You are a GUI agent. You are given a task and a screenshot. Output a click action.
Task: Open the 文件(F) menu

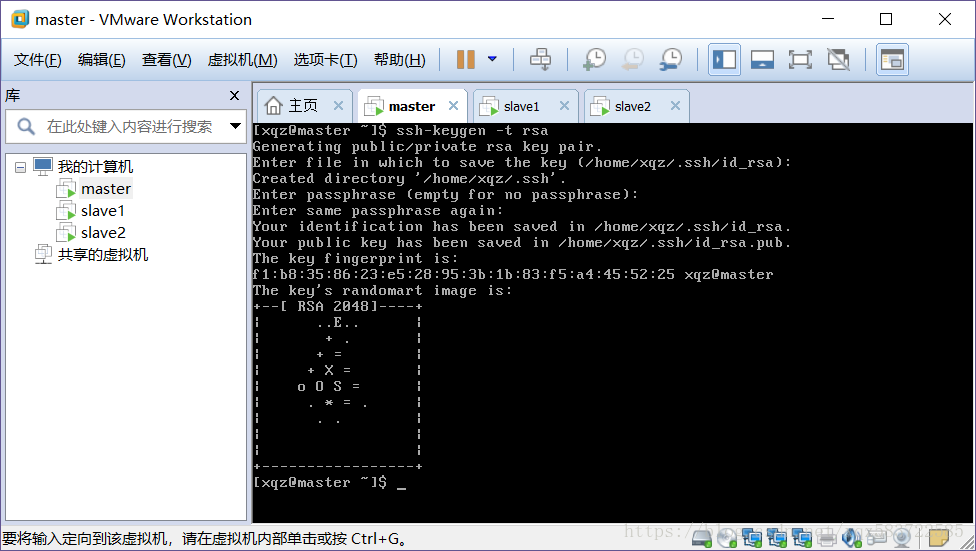[x=37, y=60]
